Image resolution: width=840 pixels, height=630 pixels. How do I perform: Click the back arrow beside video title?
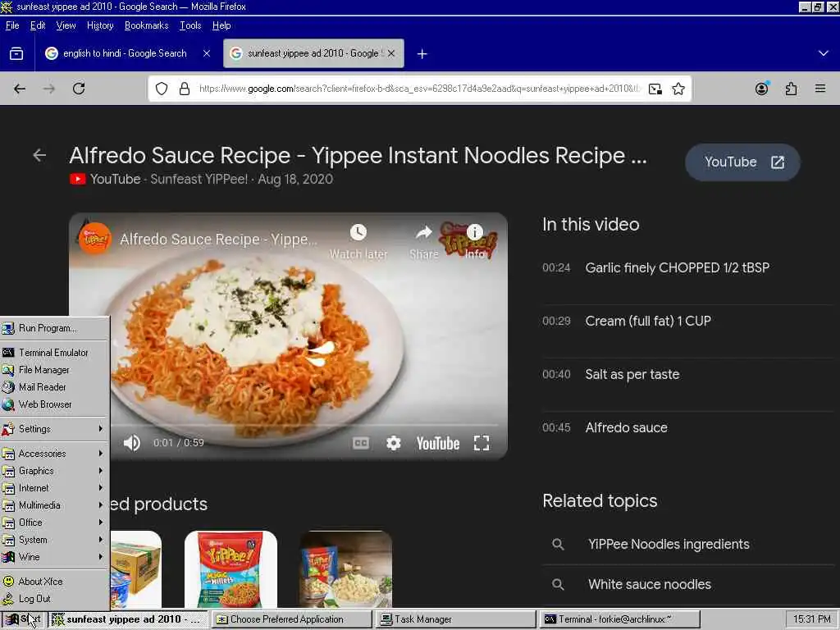(x=39, y=155)
